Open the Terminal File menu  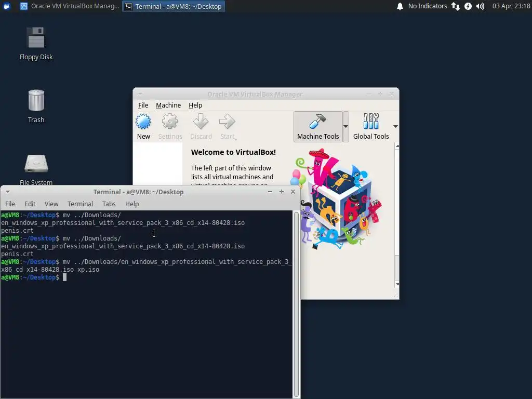tap(10, 204)
